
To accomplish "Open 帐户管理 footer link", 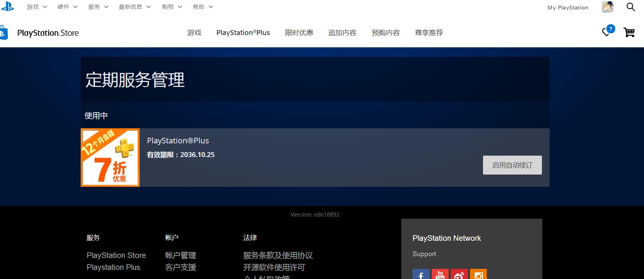I will pyautogui.click(x=181, y=256).
